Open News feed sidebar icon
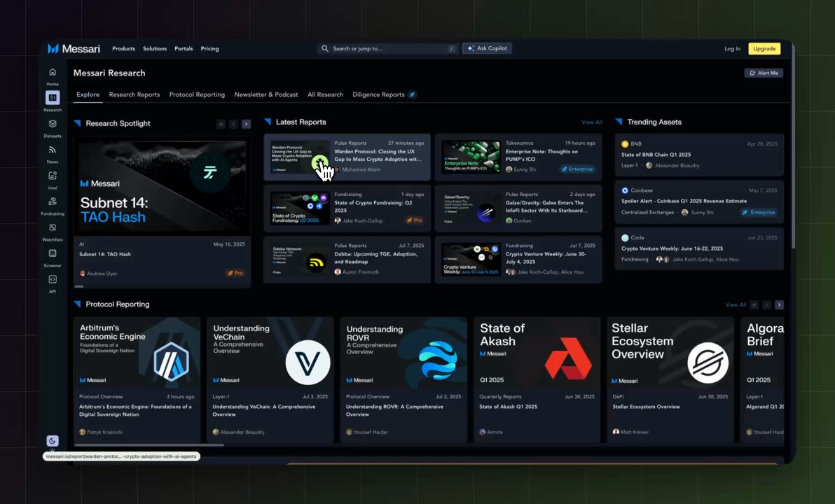This screenshot has height=504, width=835. coord(52,150)
